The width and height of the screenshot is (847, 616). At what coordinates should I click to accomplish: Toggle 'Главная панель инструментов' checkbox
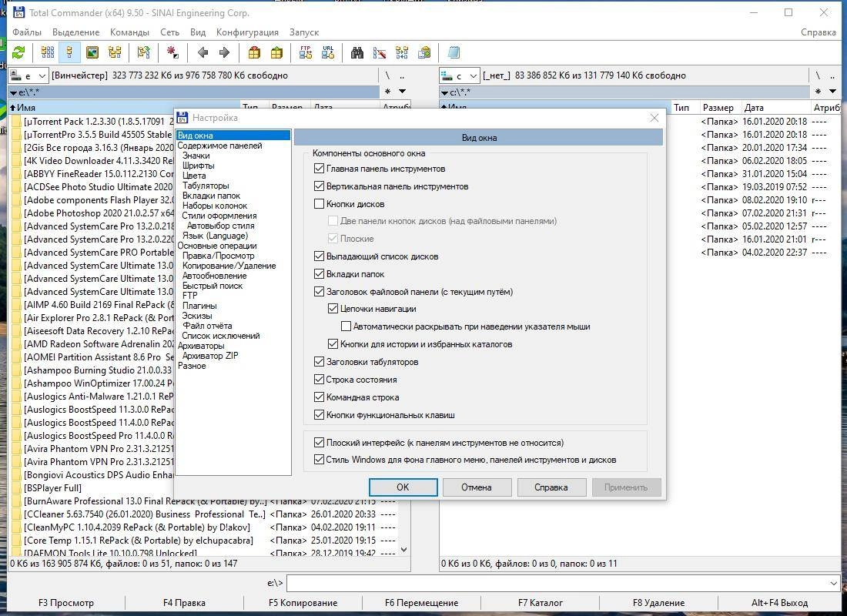click(x=319, y=169)
